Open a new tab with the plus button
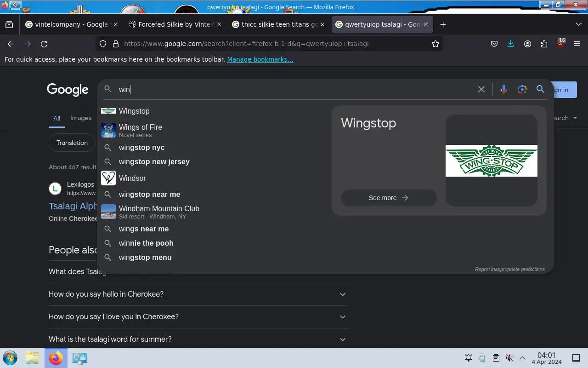The image size is (588, 368). 443,24
